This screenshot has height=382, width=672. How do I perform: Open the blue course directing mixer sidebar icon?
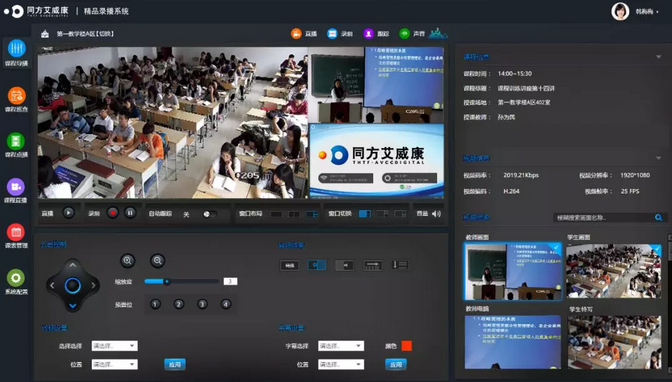(x=16, y=48)
